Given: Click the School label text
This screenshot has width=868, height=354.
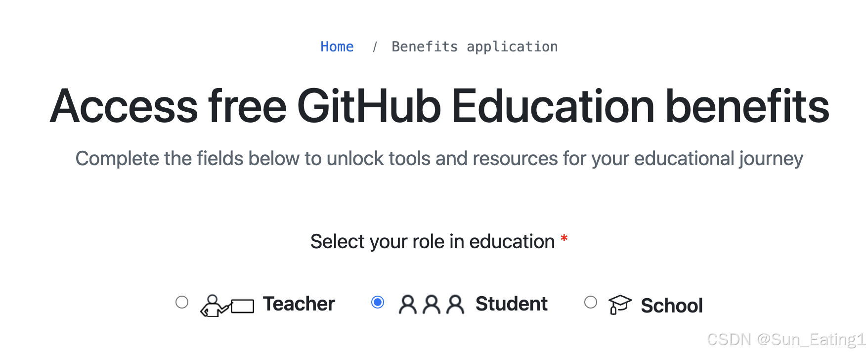Looking at the screenshot, I should click(671, 306).
